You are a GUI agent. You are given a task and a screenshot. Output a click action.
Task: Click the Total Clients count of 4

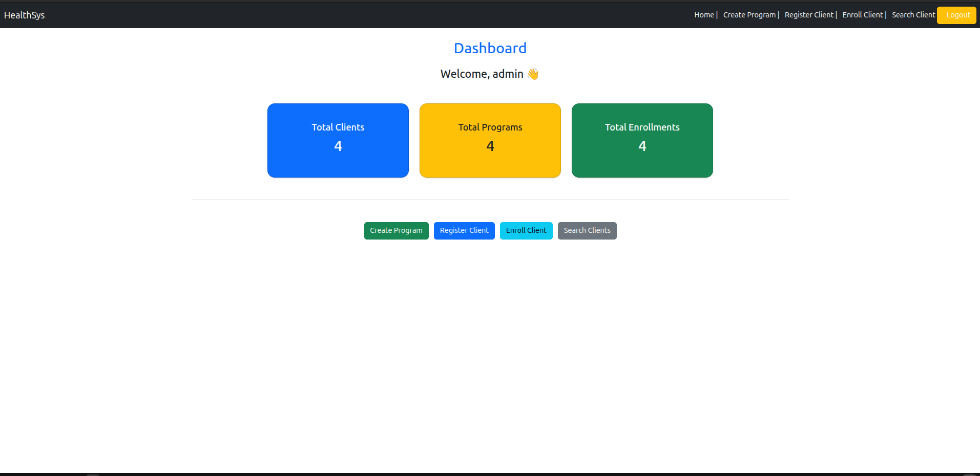coord(338,146)
